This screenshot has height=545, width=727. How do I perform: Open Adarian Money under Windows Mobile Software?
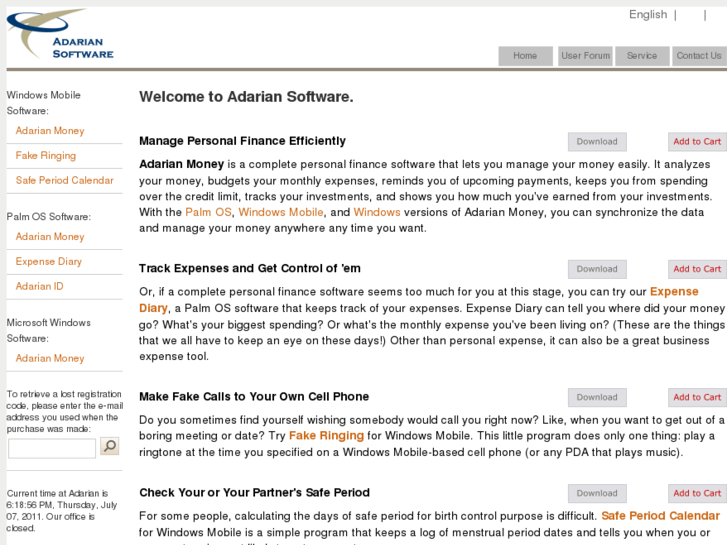[x=50, y=131]
